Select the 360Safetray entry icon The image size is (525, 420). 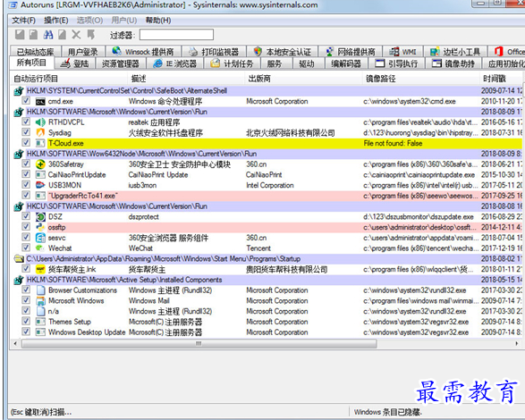40,164
